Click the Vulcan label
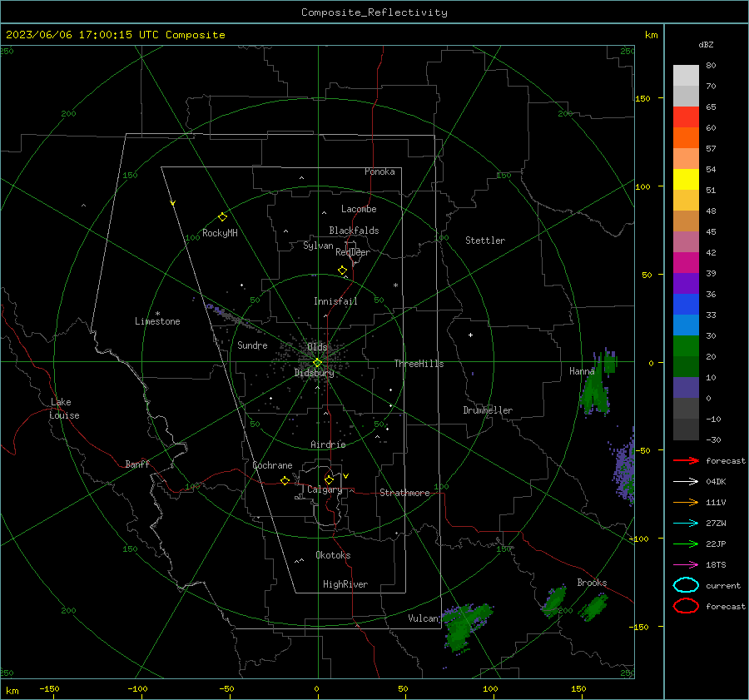749x700 pixels. (x=423, y=618)
